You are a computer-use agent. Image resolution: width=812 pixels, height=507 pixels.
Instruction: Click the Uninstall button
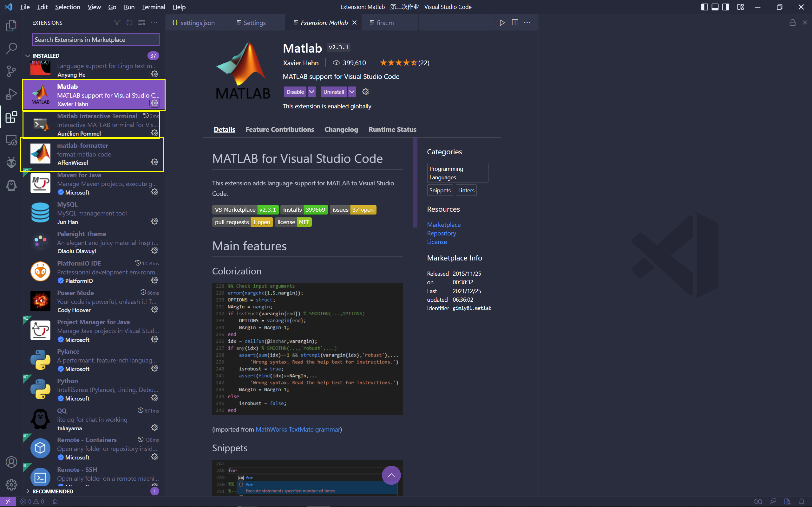334,92
